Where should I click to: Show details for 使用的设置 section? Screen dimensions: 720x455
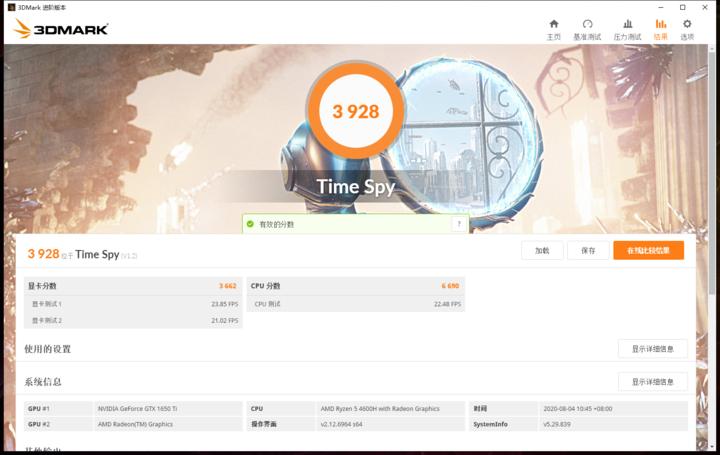[x=652, y=349]
